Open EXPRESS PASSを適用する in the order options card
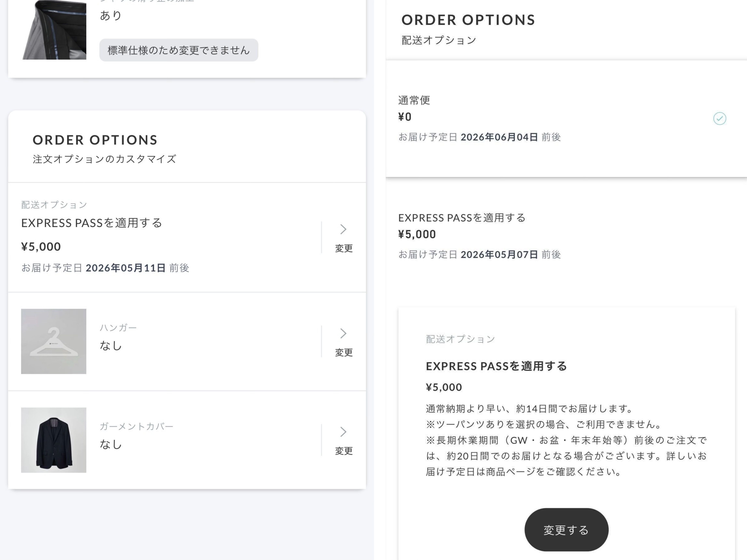747x560 pixels. (92, 223)
